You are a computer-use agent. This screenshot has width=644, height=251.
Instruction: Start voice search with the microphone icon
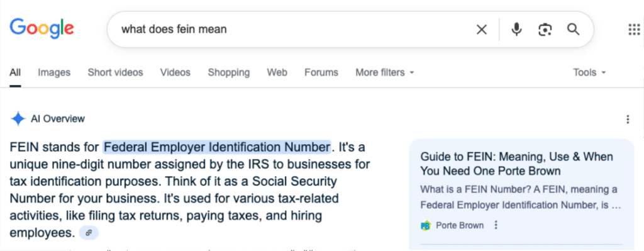coord(516,30)
